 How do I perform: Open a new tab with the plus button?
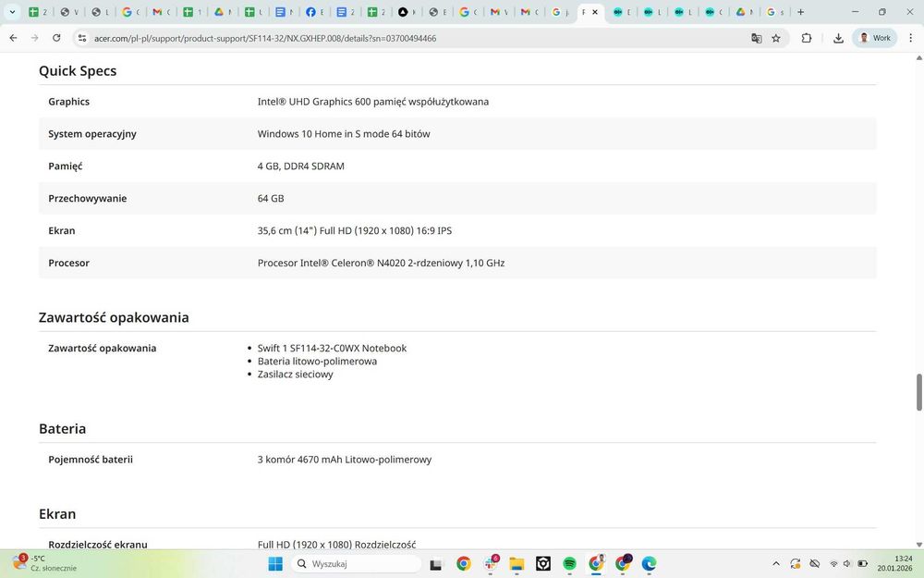[800, 12]
